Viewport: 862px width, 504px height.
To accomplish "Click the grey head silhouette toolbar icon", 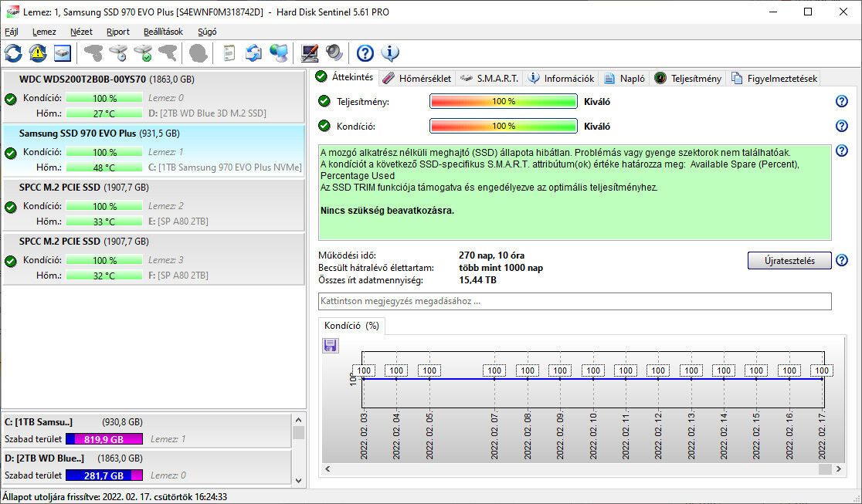I will coord(198,53).
